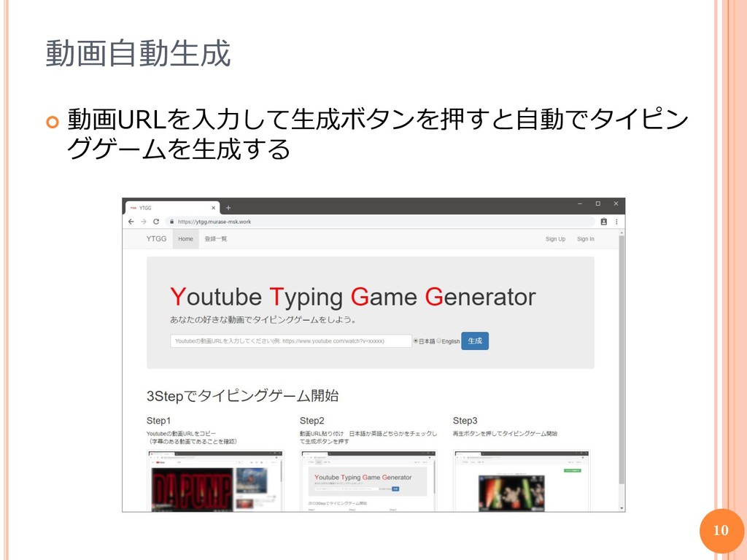Open the Home nav item
Image resolution: width=747 pixels, height=560 pixels.
[185, 239]
